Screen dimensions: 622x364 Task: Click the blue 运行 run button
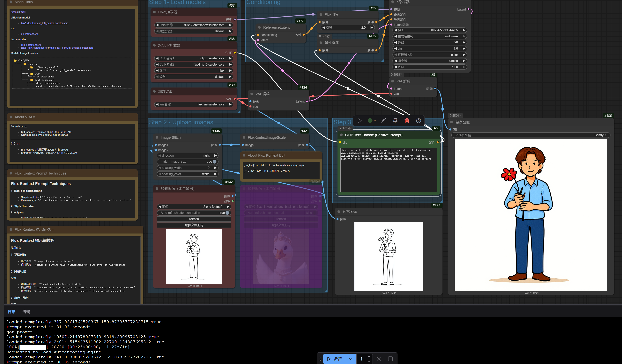[335, 359]
